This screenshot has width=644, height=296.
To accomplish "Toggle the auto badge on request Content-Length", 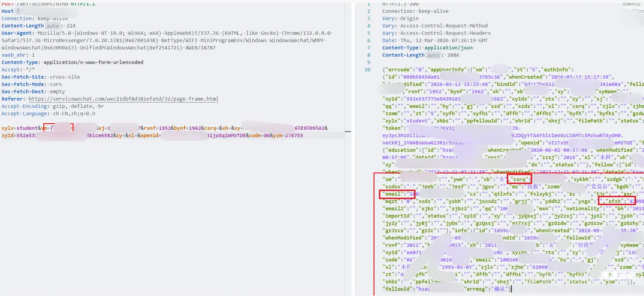I will point(53,26).
